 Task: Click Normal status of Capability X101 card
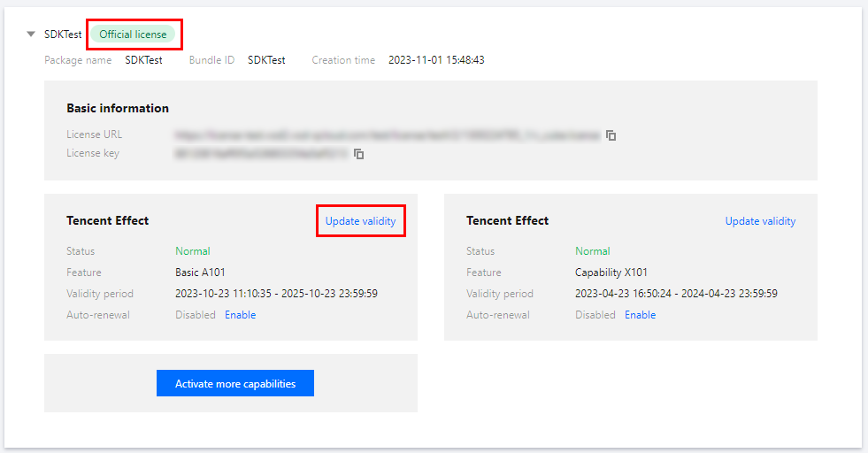(592, 251)
